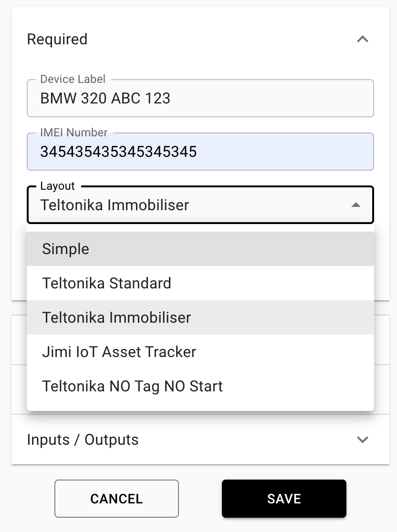The width and height of the screenshot is (397, 532).
Task: Click the Device Label floating caption
Action: point(73,80)
